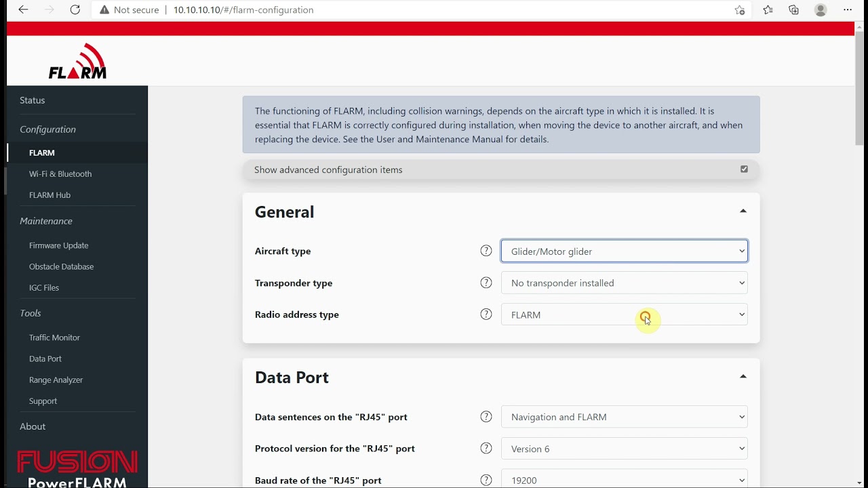The height and width of the screenshot is (488, 868).
Task: Click the page vertical scrollbar thumb
Action: tap(860, 88)
